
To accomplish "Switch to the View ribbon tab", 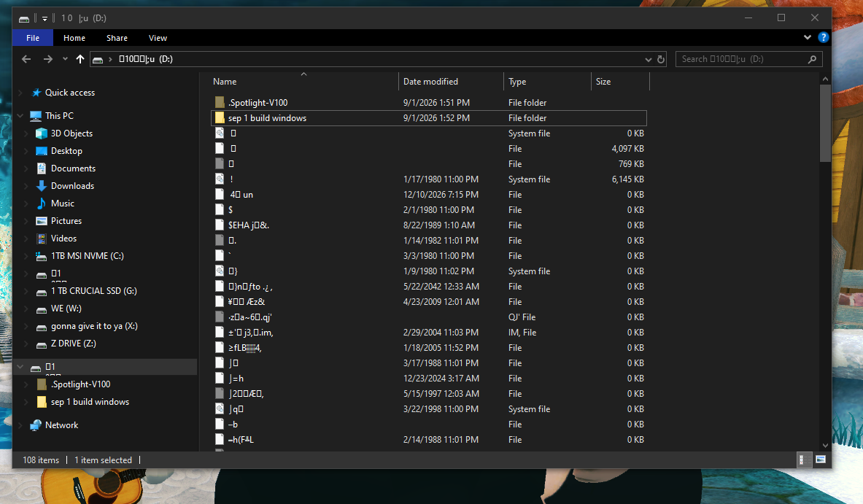I will [x=158, y=38].
